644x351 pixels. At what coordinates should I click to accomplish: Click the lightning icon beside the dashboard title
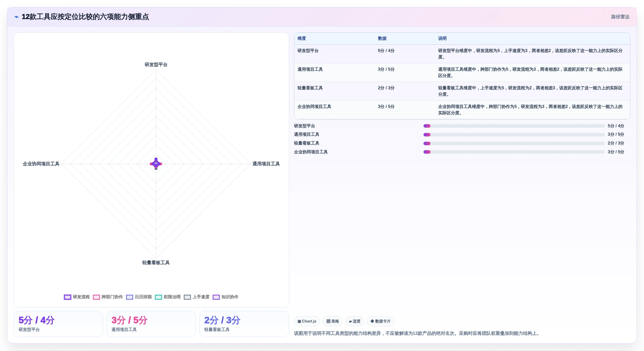[x=17, y=17]
